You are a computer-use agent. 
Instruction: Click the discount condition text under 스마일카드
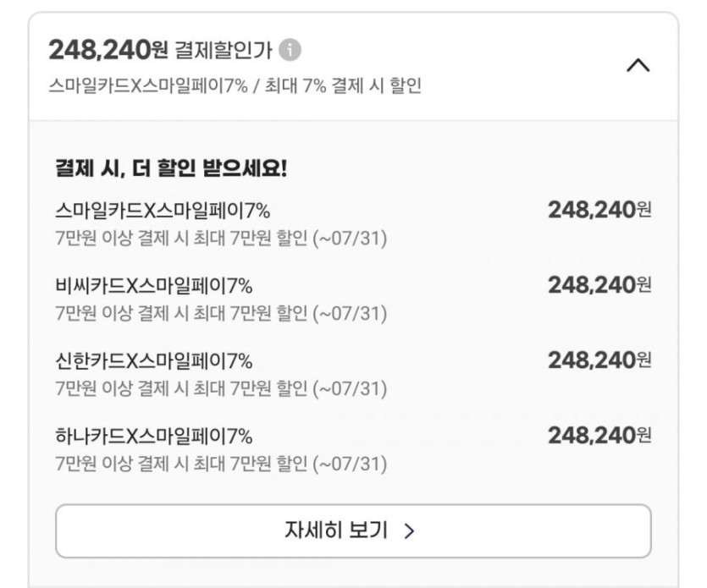coord(221,239)
